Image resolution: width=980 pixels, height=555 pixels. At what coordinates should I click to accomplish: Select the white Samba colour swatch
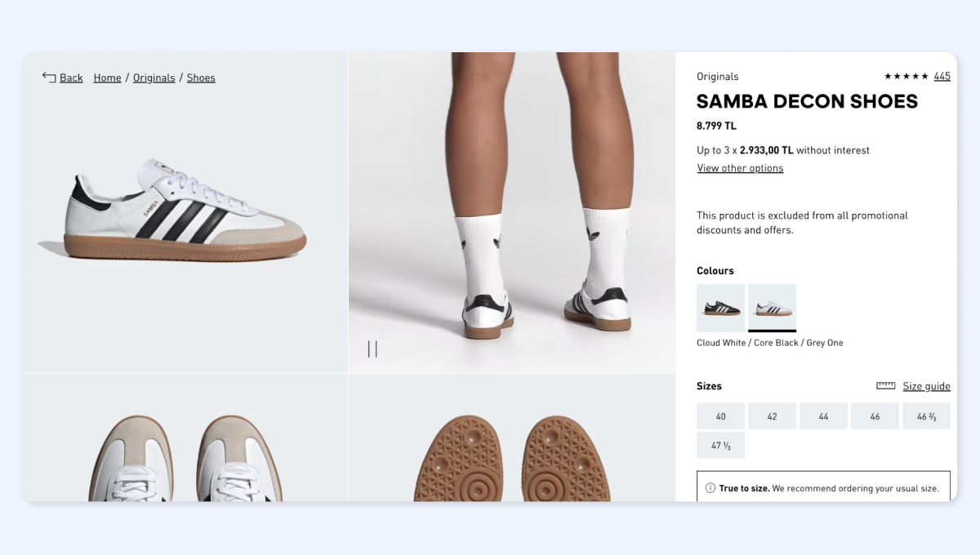point(772,308)
